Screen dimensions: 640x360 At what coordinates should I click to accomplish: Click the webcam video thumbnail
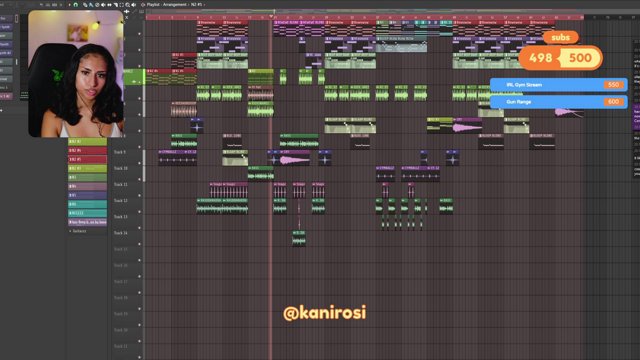pyautogui.click(x=76, y=73)
